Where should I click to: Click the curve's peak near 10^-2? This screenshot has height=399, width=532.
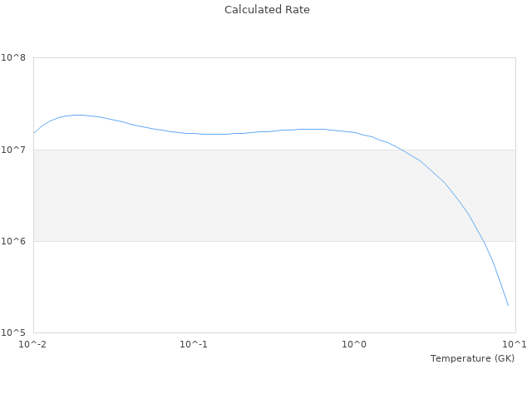[78, 115]
